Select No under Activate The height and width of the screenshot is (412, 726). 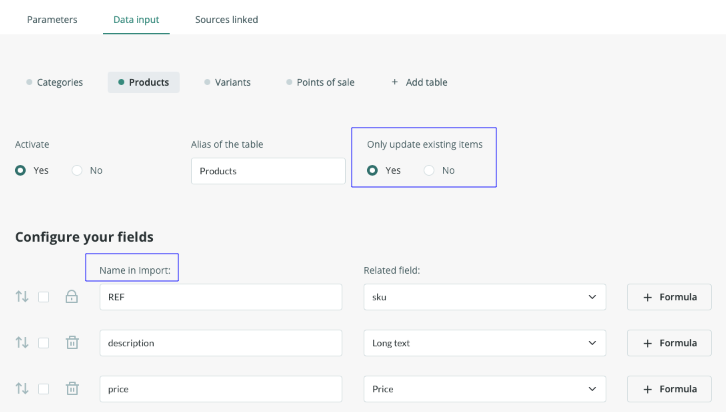click(77, 170)
